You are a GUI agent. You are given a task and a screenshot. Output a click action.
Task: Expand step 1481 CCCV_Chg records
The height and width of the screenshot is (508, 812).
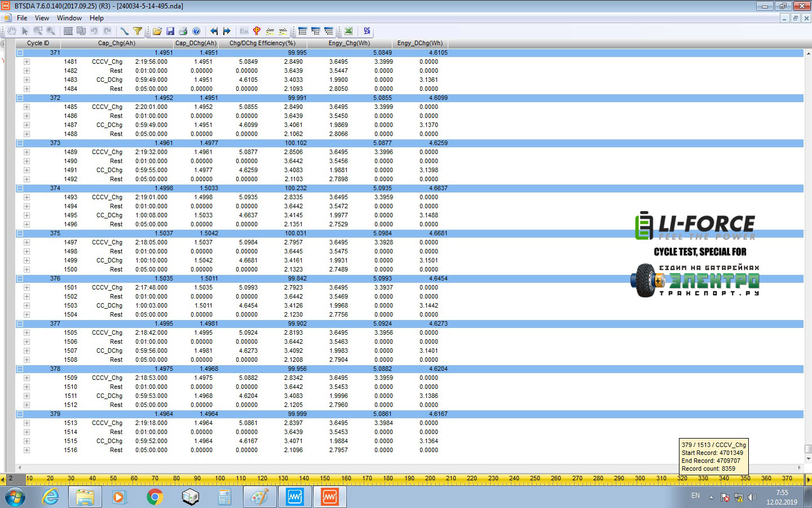tap(27, 62)
